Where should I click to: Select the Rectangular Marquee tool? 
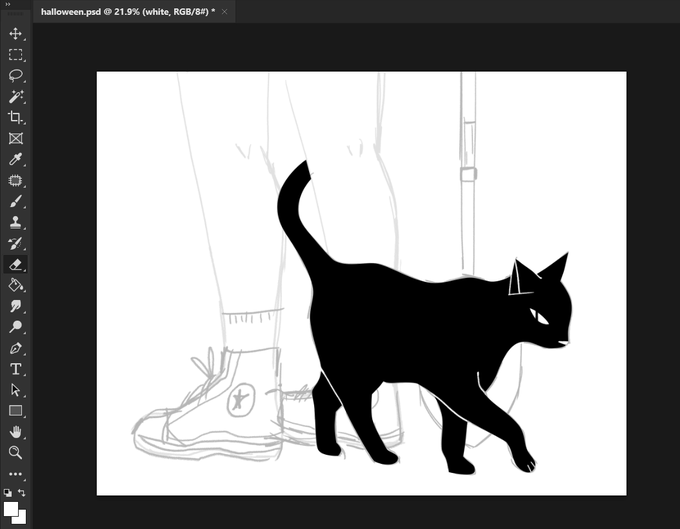16,55
